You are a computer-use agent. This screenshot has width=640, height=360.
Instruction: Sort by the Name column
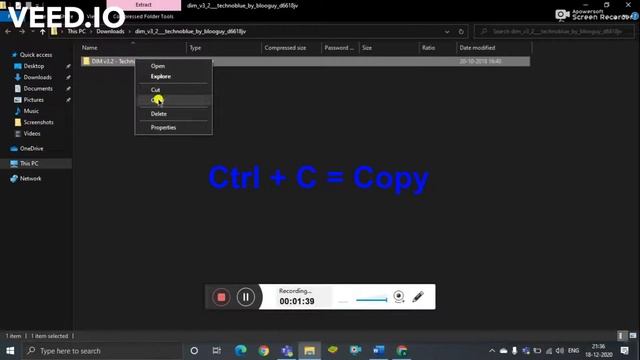pos(133,48)
